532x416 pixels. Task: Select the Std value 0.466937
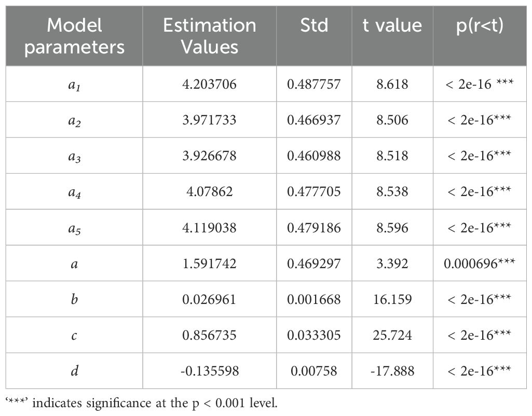point(314,120)
